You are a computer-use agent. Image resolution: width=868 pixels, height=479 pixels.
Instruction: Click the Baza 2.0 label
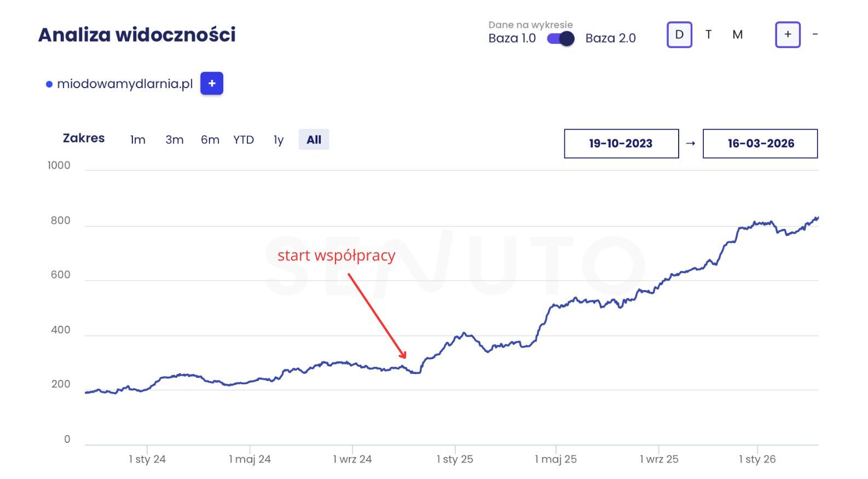pyautogui.click(x=610, y=38)
